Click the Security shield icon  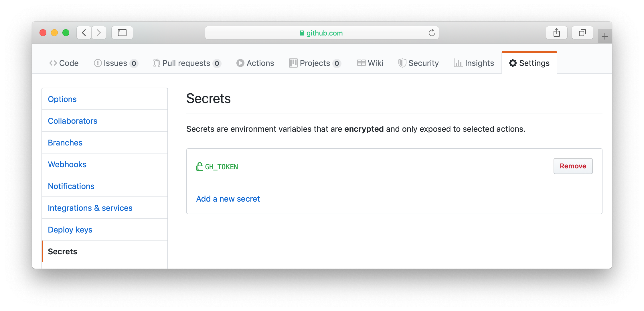(x=402, y=63)
